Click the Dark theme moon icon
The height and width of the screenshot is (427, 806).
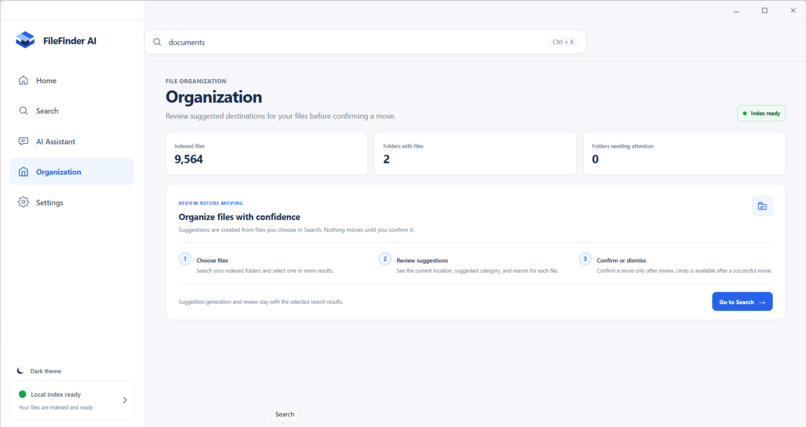pyautogui.click(x=20, y=370)
